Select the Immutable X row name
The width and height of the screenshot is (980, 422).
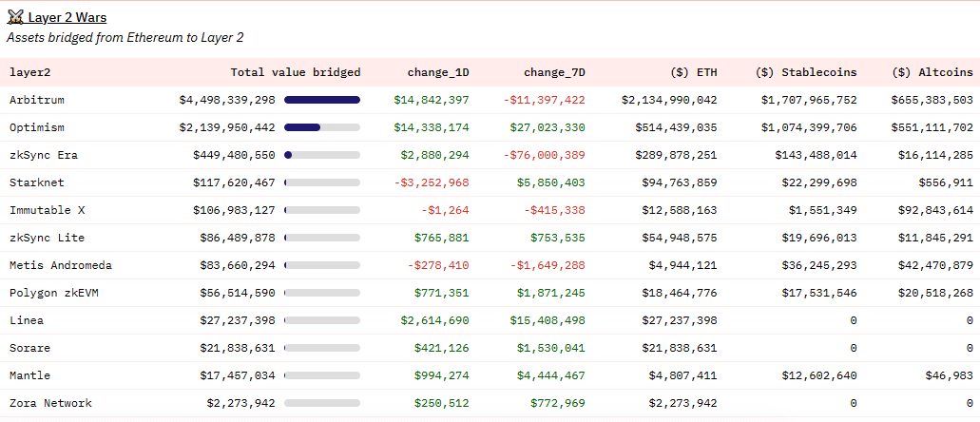47,210
